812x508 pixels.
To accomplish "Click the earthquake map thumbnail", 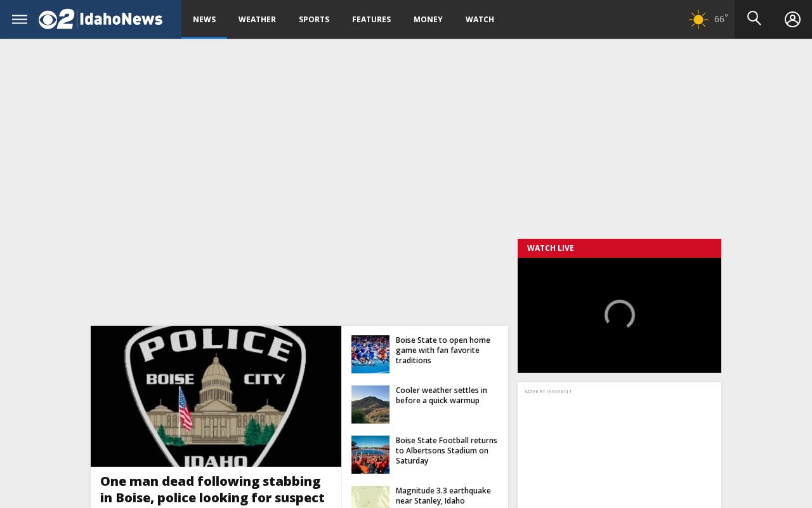I will [370, 497].
